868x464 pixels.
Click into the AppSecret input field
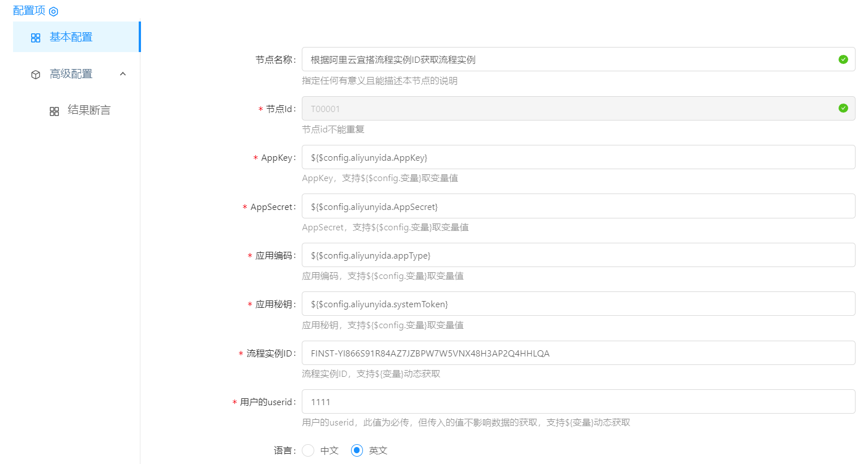[x=578, y=207]
